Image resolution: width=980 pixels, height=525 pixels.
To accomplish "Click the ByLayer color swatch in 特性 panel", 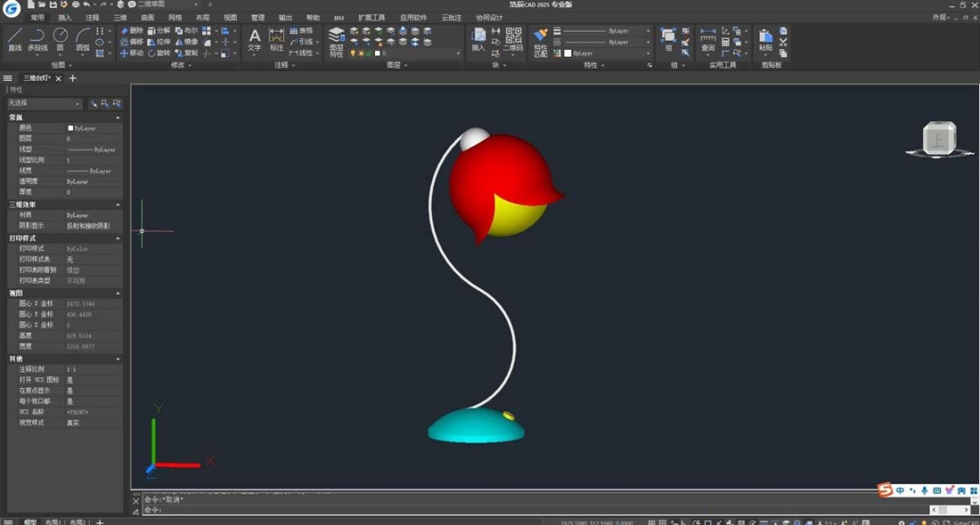I will pyautogui.click(x=566, y=52).
